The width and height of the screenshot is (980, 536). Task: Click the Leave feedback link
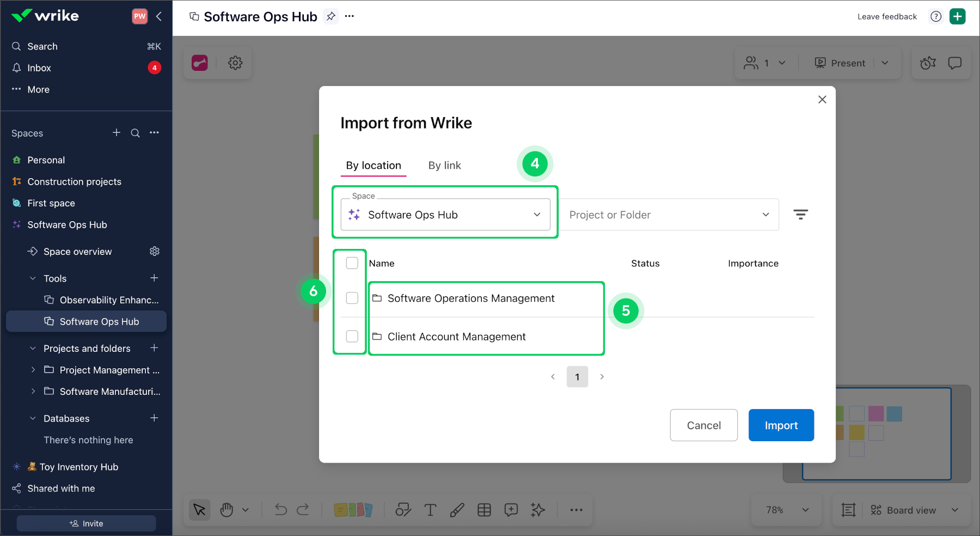(886, 16)
